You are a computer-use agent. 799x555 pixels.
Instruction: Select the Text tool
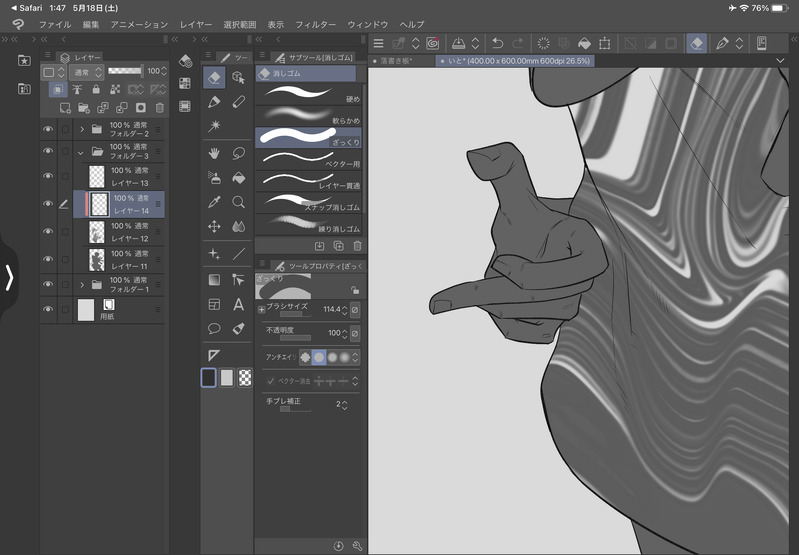pyautogui.click(x=238, y=304)
